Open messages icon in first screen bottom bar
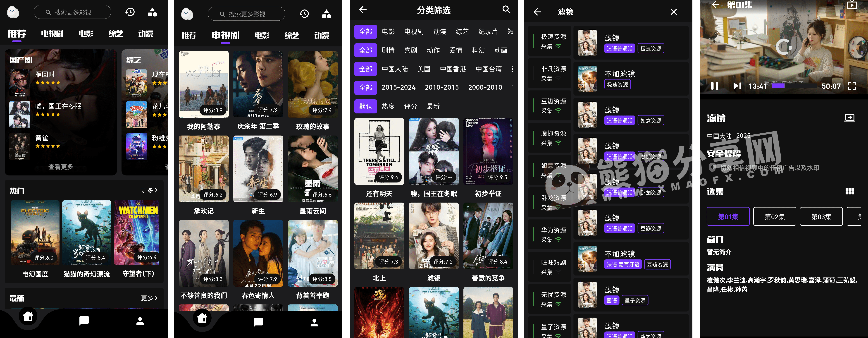 click(84, 321)
